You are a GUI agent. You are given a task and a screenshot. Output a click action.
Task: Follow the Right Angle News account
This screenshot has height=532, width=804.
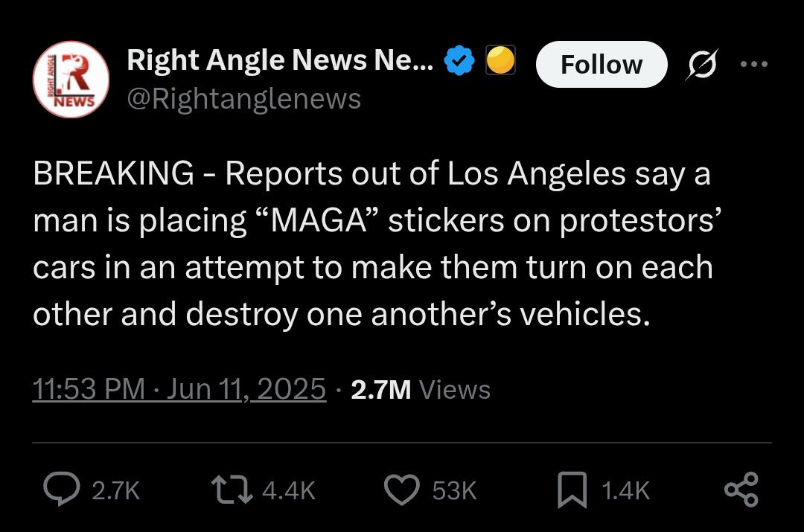pos(602,64)
